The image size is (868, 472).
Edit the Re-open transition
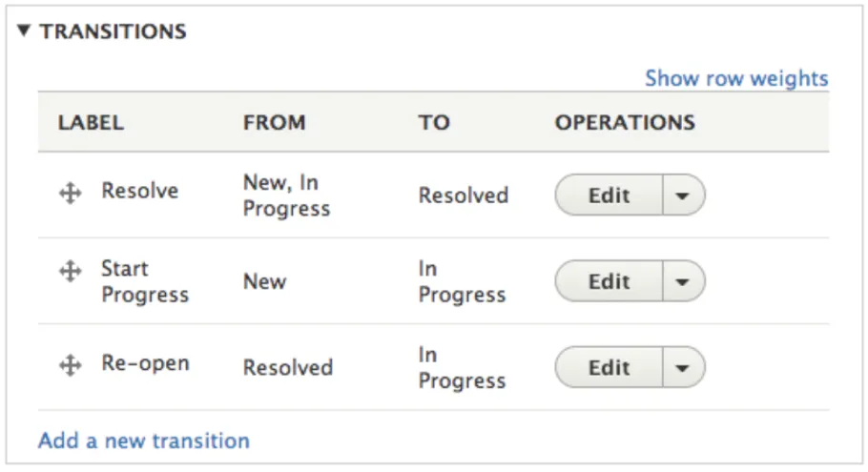(609, 367)
